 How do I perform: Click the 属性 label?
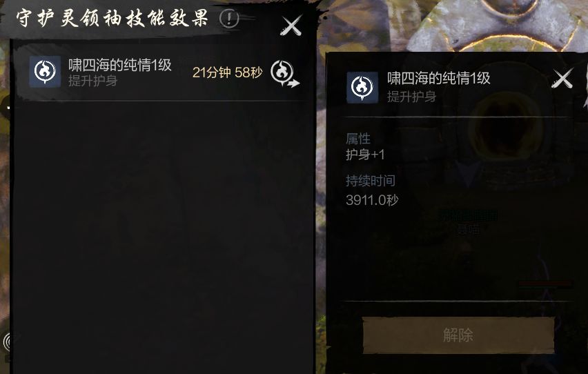[357, 139]
